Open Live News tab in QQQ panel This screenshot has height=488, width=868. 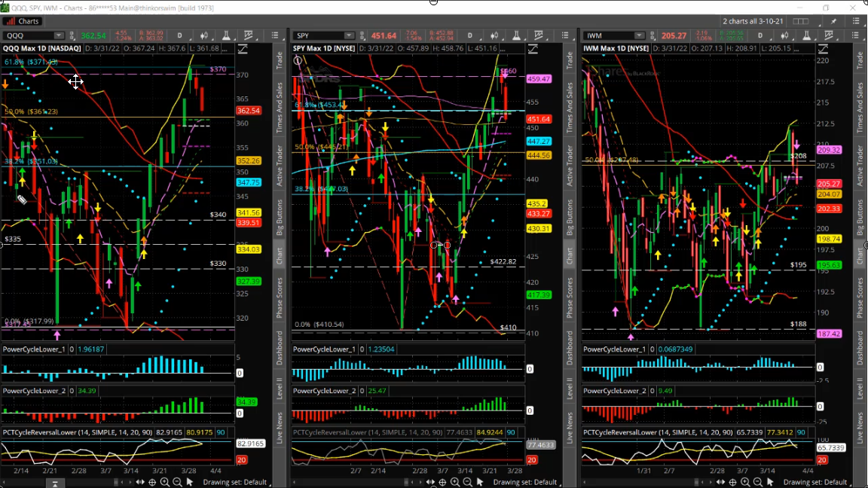(x=280, y=428)
